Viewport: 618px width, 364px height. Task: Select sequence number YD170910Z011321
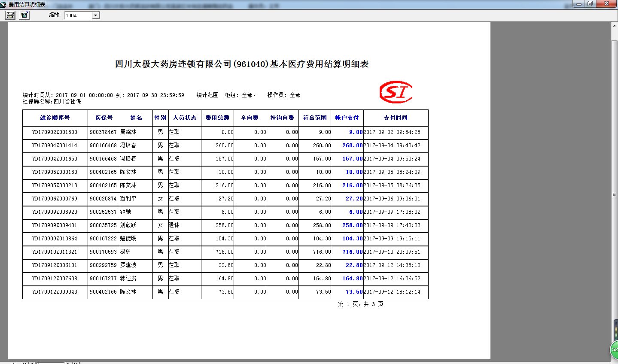[x=55, y=252]
